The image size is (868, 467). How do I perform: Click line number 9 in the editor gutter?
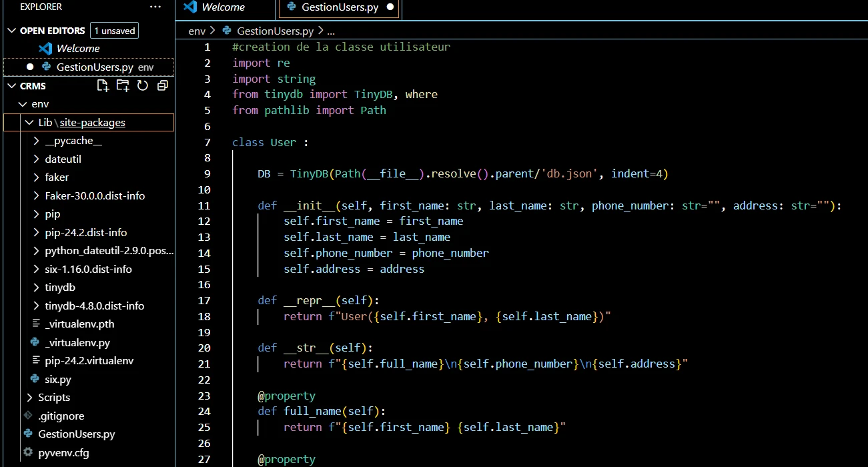[207, 173]
